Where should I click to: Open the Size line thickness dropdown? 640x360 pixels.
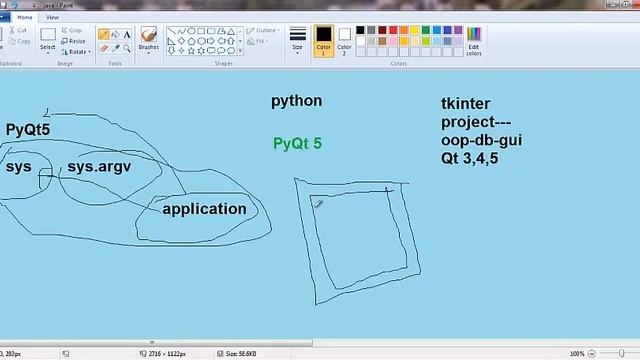pyautogui.click(x=298, y=41)
